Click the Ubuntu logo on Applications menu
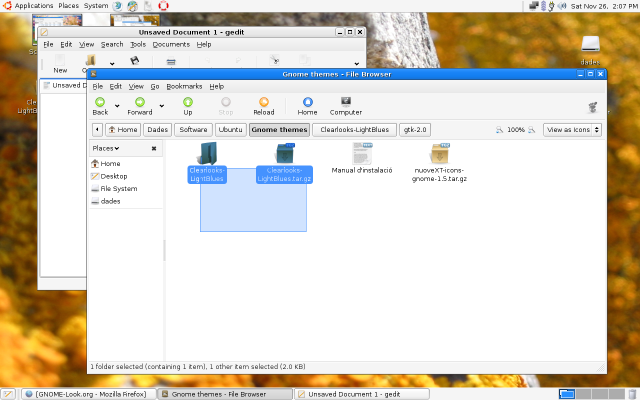 pos(7,6)
